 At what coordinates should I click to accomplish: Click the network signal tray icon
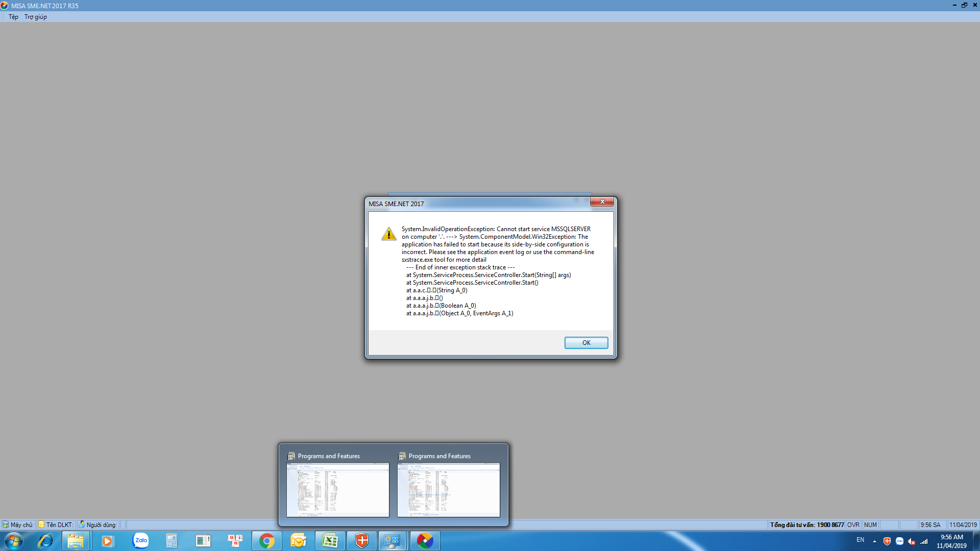coord(924,541)
